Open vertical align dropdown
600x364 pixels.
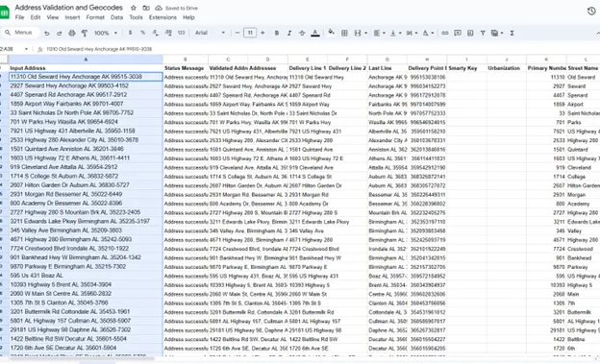tap(395, 33)
